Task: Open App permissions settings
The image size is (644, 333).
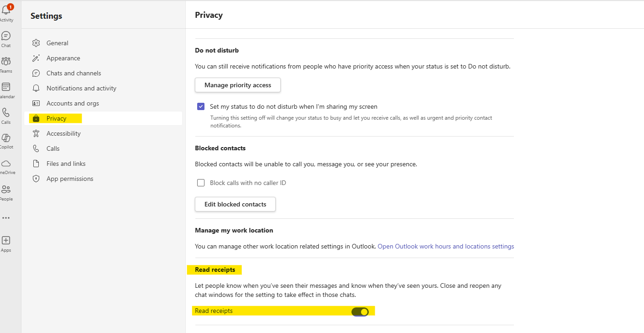Action: click(70, 179)
